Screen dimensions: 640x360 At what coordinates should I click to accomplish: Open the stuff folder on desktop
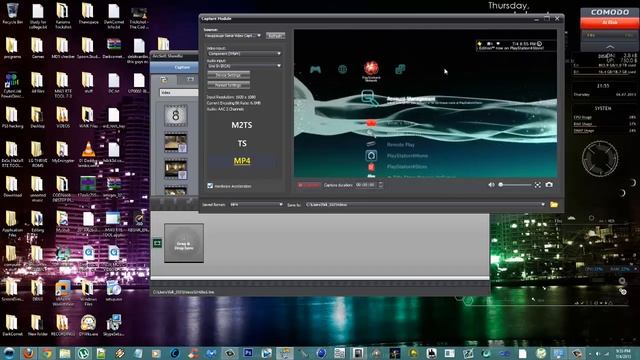[x=88, y=83]
